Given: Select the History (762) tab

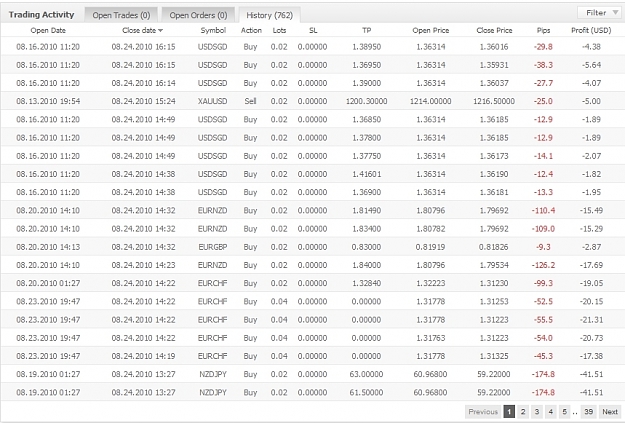Looking at the screenshot, I should point(269,15).
